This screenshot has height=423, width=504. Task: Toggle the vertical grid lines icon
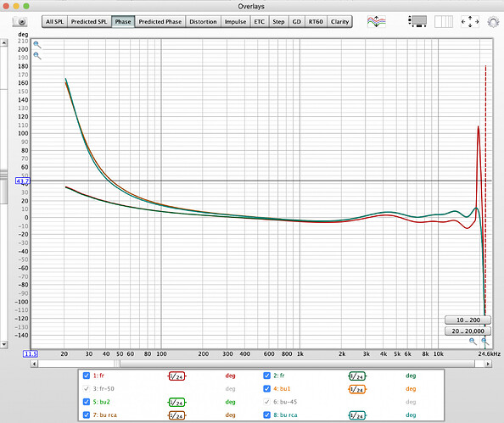coord(444,21)
